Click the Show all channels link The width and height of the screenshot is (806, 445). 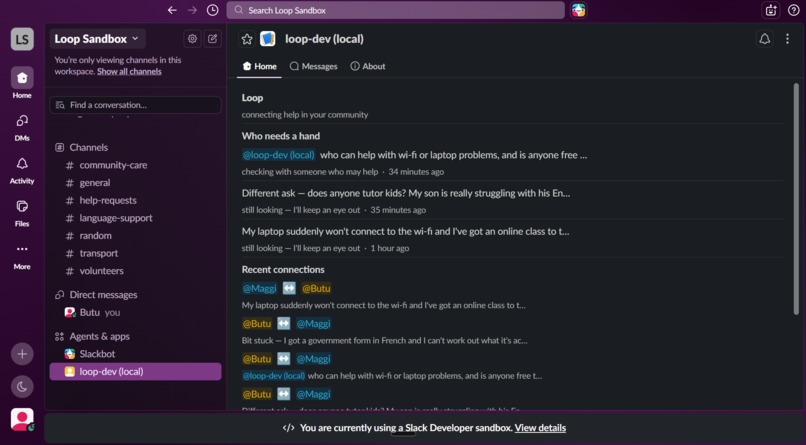[x=129, y=71]
